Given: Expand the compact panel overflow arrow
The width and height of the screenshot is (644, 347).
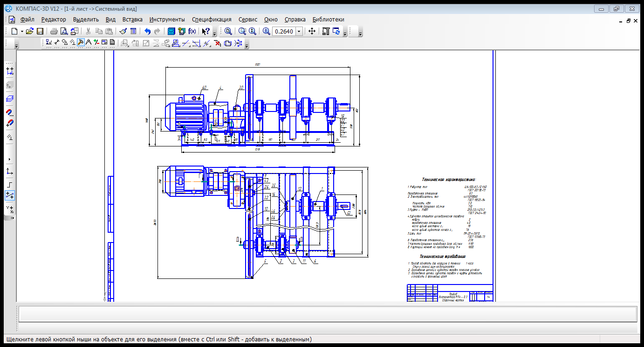Looking at the screenshot, I should (x=247, y=46).
